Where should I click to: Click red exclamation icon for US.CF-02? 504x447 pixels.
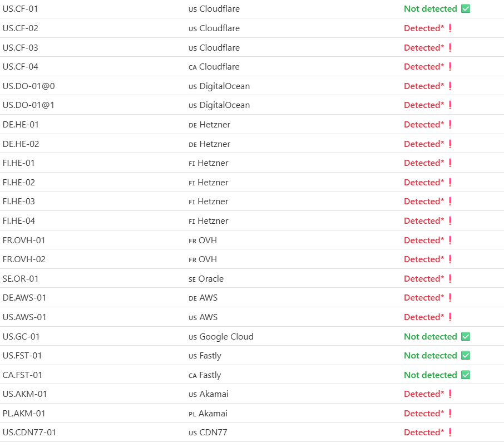(x=450, y=28)
